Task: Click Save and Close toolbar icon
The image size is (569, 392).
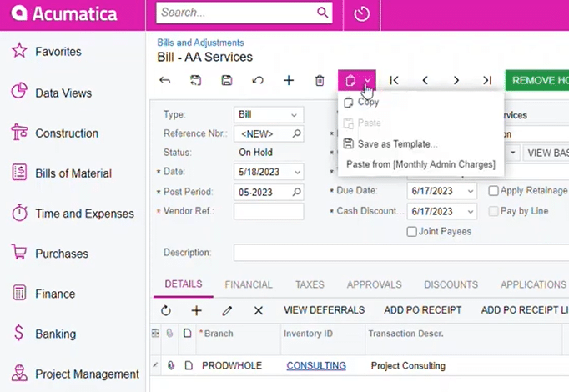Action: [195, 80]
